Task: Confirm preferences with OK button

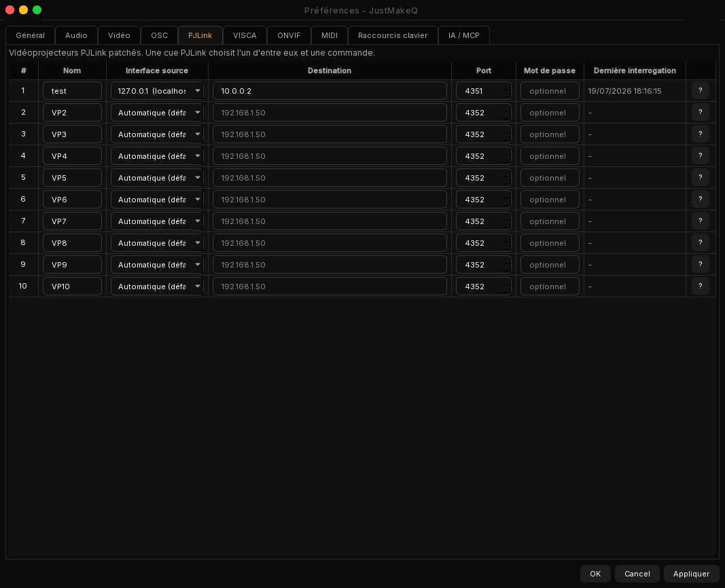Action: pos(595,573)
